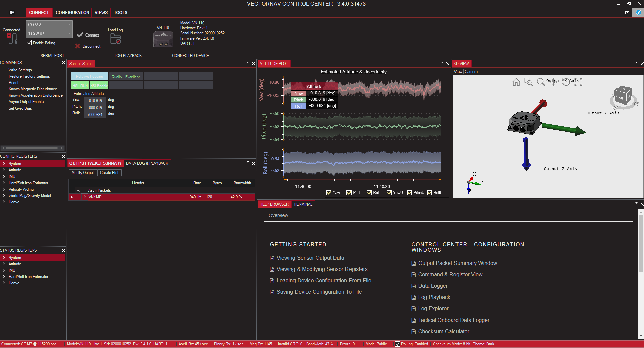
Task: Click Known Magnetic Disturbance command
Action: click(33, 89)
